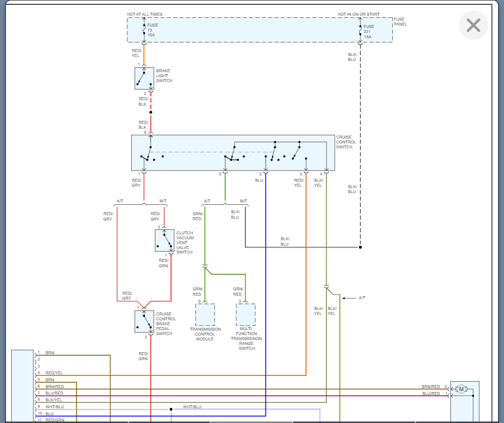
Task: Click the "TRANSMISSION CONTROL MODULE" text label
Action: [205, 334]
